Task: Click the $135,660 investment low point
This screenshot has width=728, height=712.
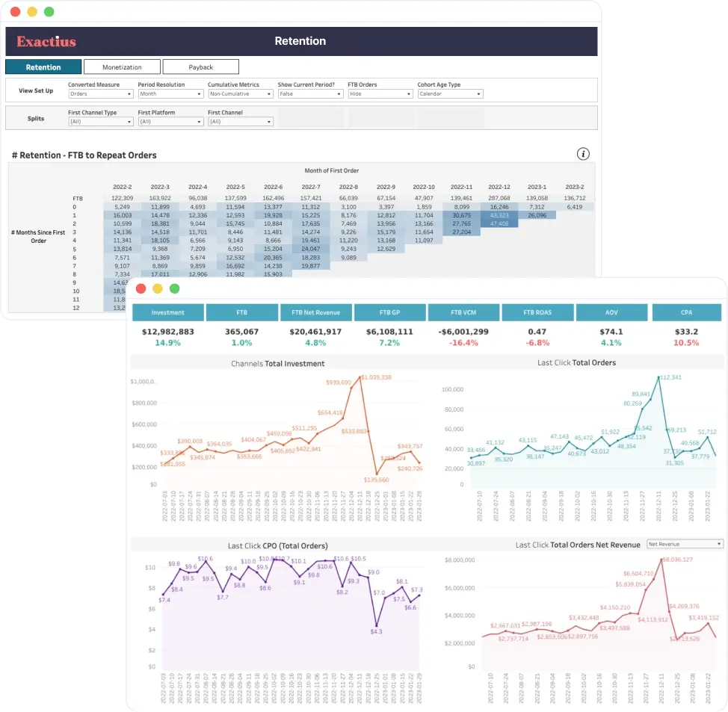Action: [377, 474]
